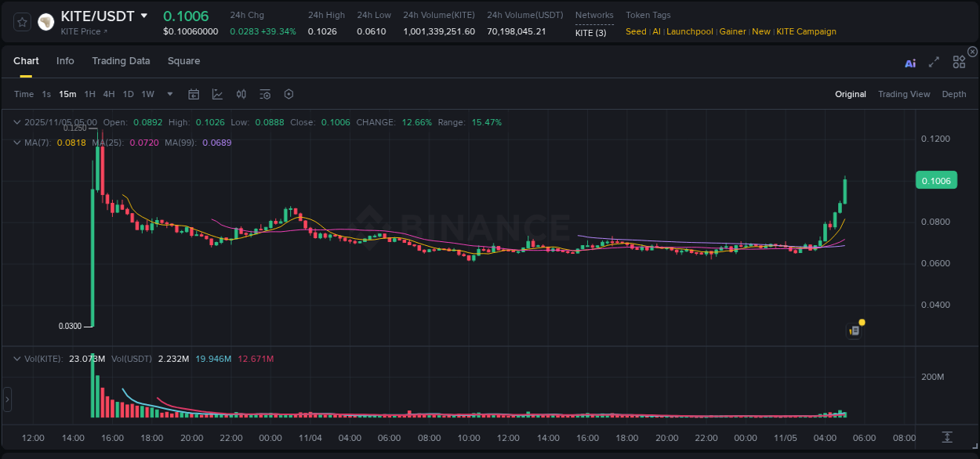This screenshot has width=980, height=459.
Task: Switch to the Trading Data tab
Action: (121, 60)
